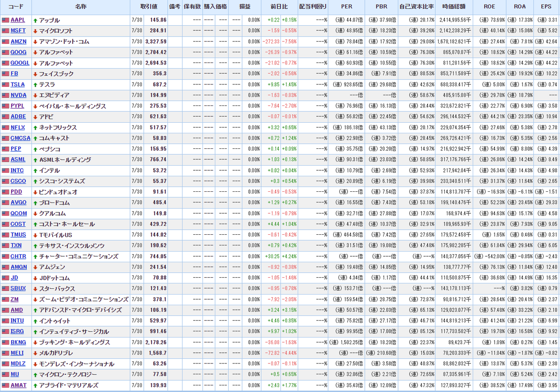
Task: Select the change value -272.33
Action: pos(271,42)
